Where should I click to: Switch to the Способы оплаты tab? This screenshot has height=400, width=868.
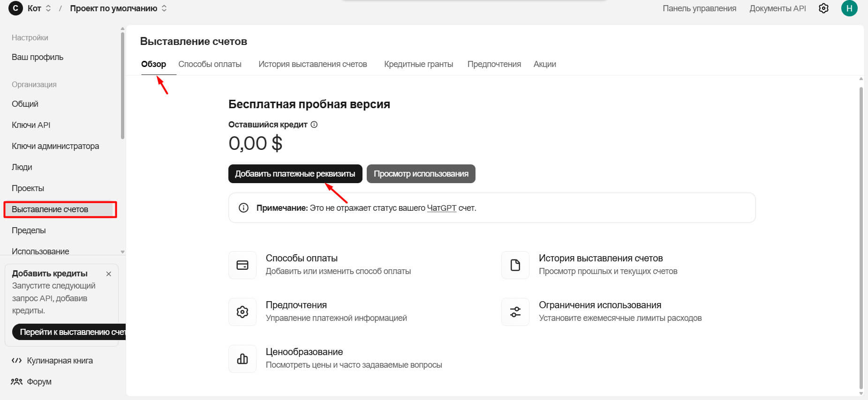[210, 64]
